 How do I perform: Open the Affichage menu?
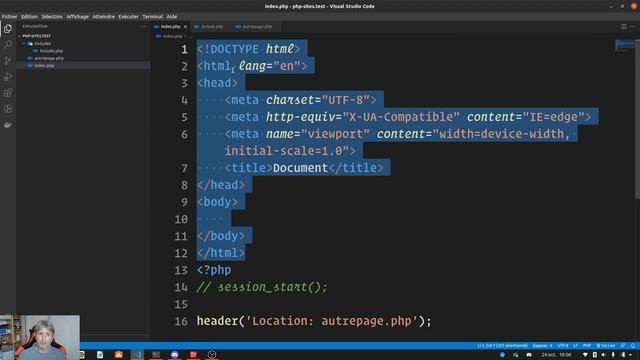[x=78, y=17]
